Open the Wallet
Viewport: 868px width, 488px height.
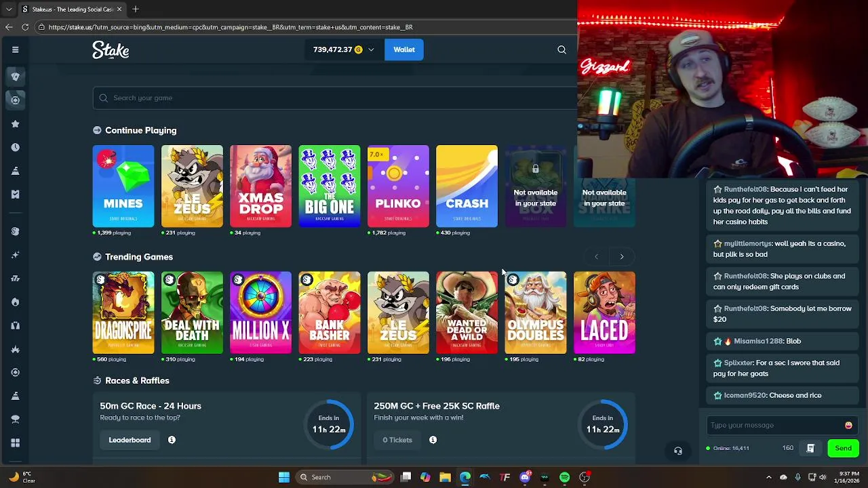404,49
